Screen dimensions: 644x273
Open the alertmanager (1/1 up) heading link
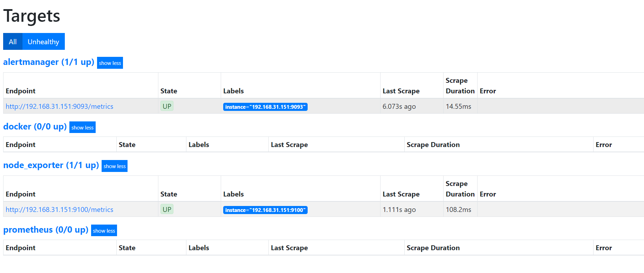(x=49, y=62)
